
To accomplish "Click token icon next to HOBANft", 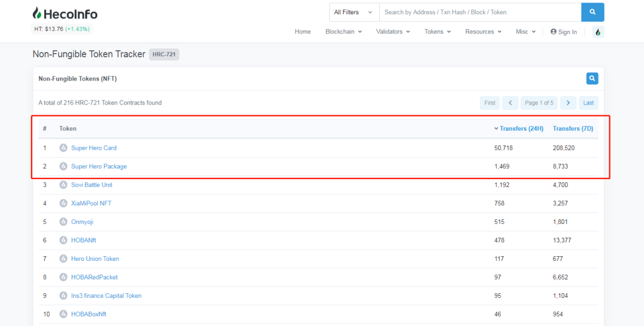I will coord(63,240).
